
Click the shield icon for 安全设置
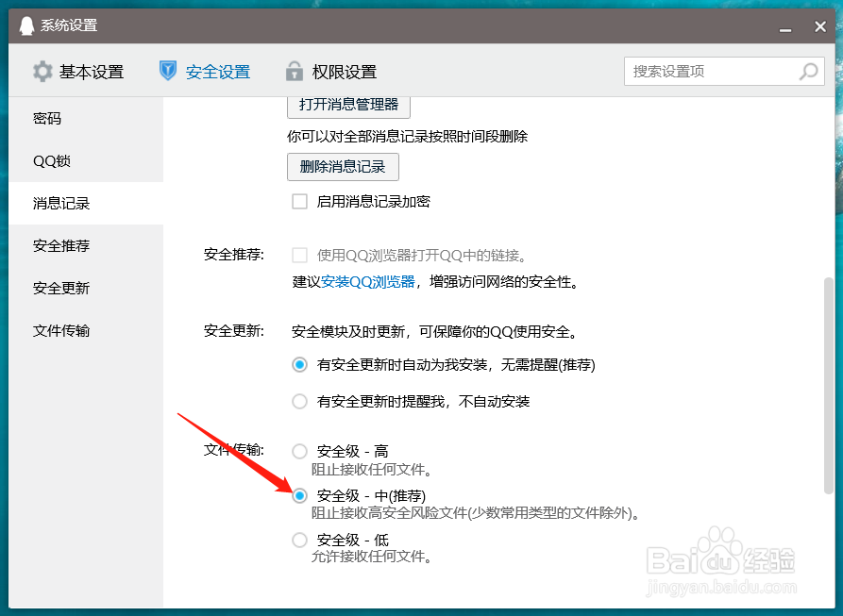(x=168, y=71)
